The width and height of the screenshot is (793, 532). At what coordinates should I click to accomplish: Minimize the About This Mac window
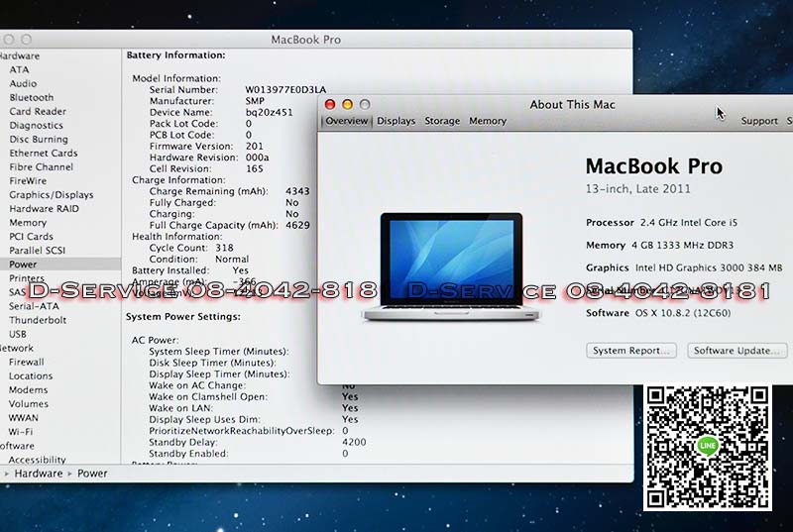click(x=348, y=105)
